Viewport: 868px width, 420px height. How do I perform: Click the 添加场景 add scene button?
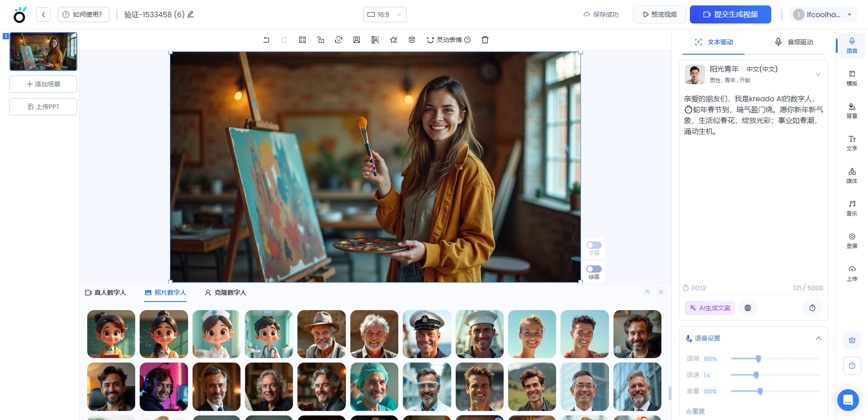coord(43,84)
